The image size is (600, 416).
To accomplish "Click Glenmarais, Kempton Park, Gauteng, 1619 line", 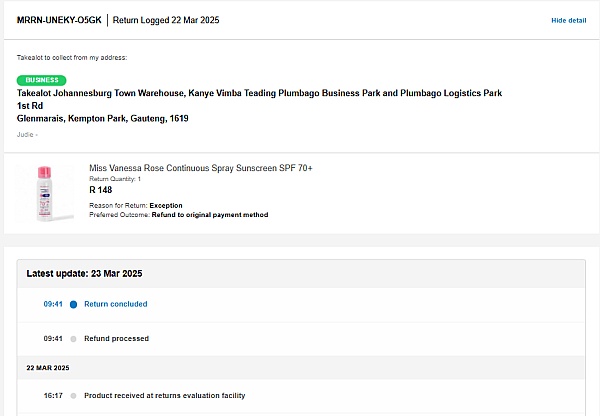I will click(103, 118).
